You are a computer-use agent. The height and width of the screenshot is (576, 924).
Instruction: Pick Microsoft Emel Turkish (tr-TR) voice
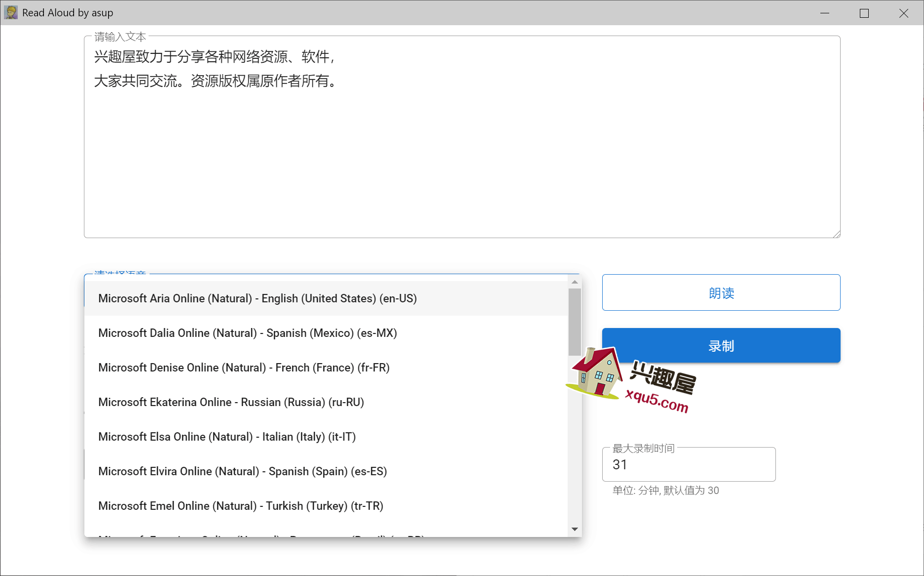pyautogui.click(x=326, y=506)
